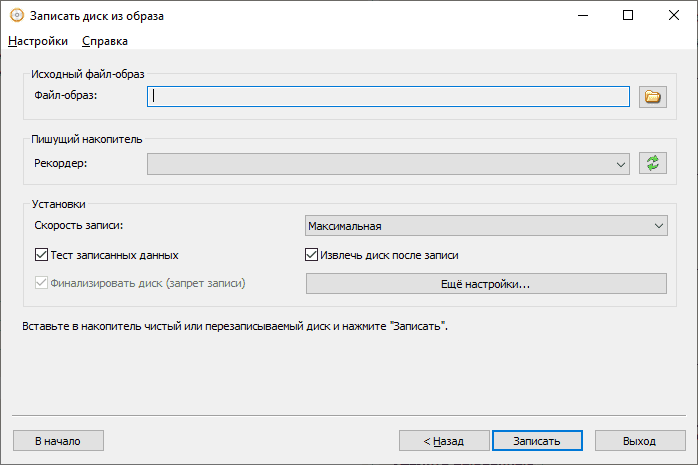
Task: Click the green refresh recorders icon
Action: coord(653,163)
